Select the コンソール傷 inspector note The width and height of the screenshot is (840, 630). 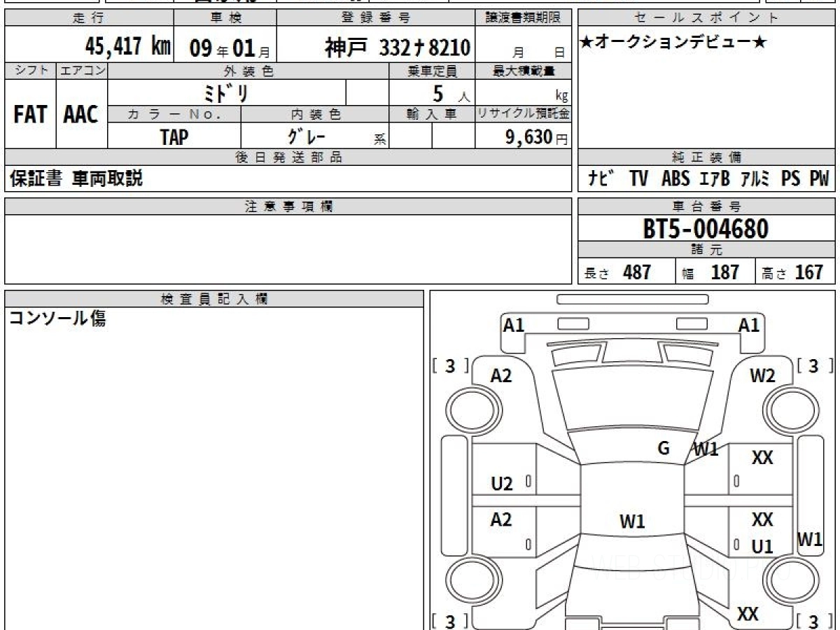pyautogui.click(x=57, y=319)
